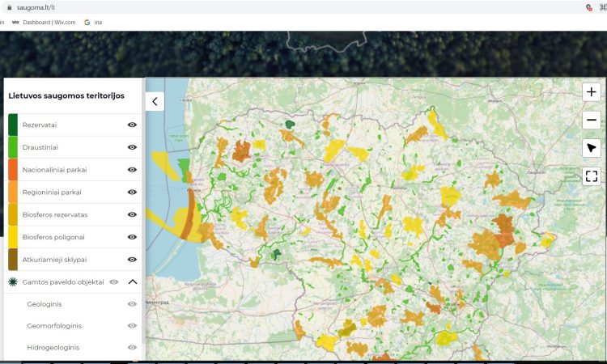Click the saugoma.lt address bar
This screenshot has height=364, width=607.
pos(295,7)
